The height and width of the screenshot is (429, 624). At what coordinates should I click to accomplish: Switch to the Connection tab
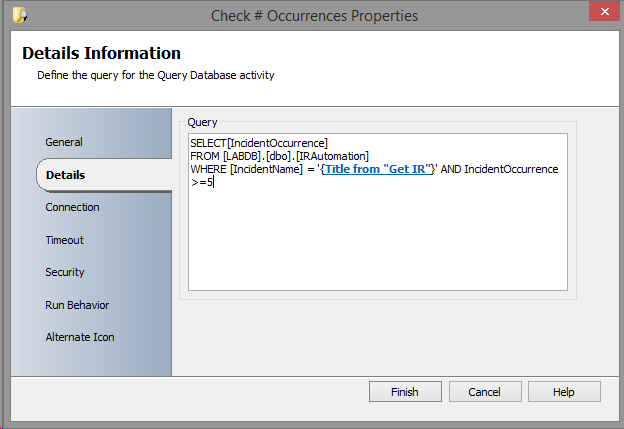tap(72, 207)
